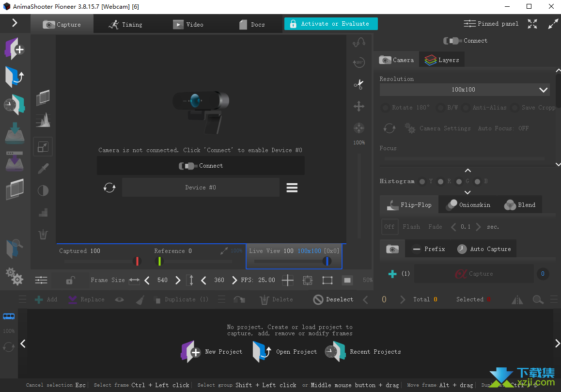Click the refresh devices icon next to Device #0
The height and width of the screenshot is (392, 561).
pos(109,187)
